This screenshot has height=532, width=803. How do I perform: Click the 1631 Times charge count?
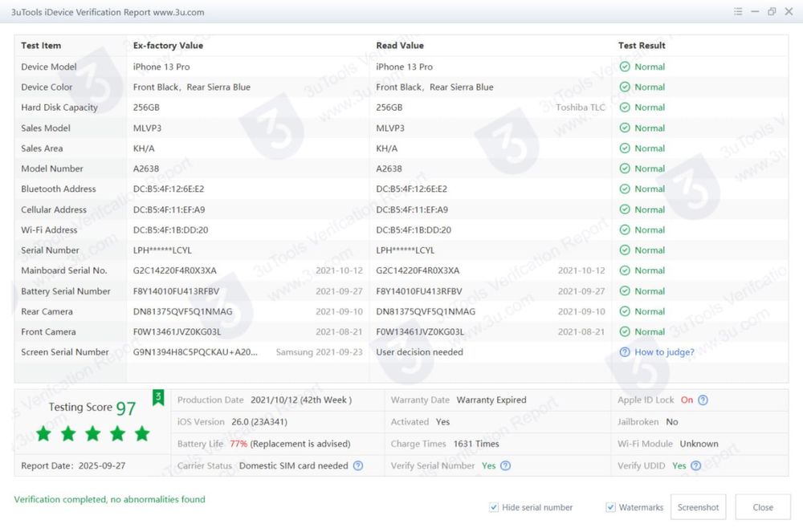click(475, 444)
